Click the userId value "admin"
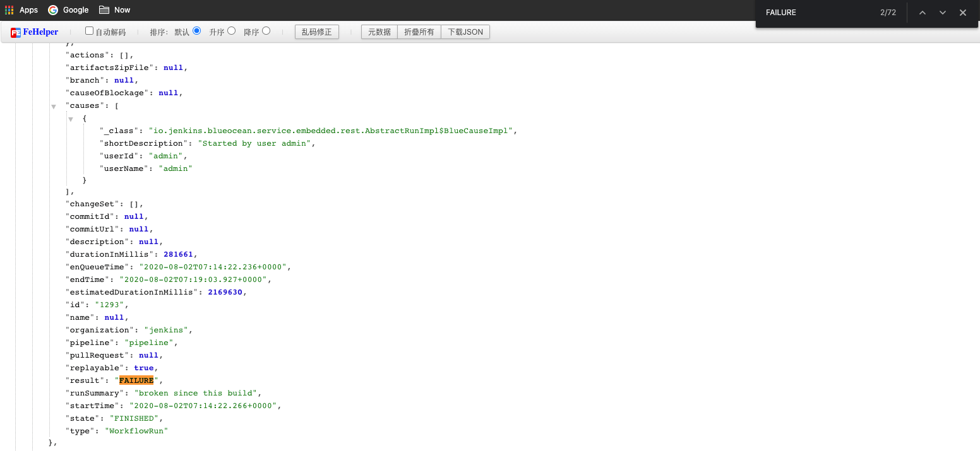The width and height of the screenshot is (980, 451). 166,156
